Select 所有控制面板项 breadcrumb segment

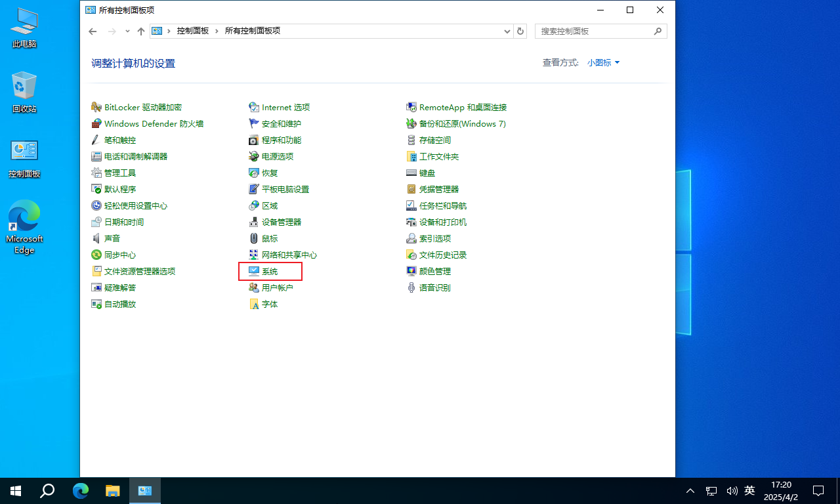tap(253, 31)
